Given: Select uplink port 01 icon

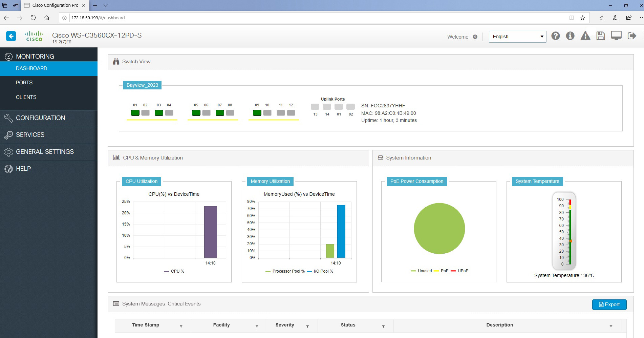Looking at the screenshot, I should tap(339, 107).
